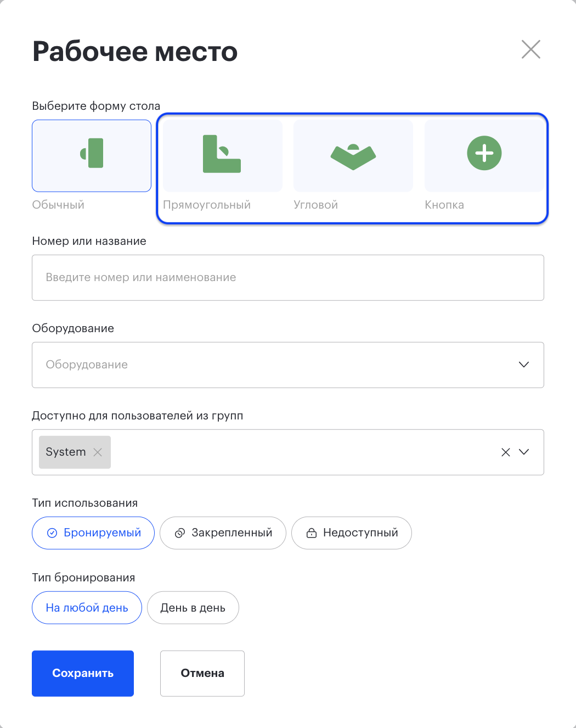The width and height of the screenshot is (576, 728).
Task: Switch booking type to День в день
Action: coord(193,608)
